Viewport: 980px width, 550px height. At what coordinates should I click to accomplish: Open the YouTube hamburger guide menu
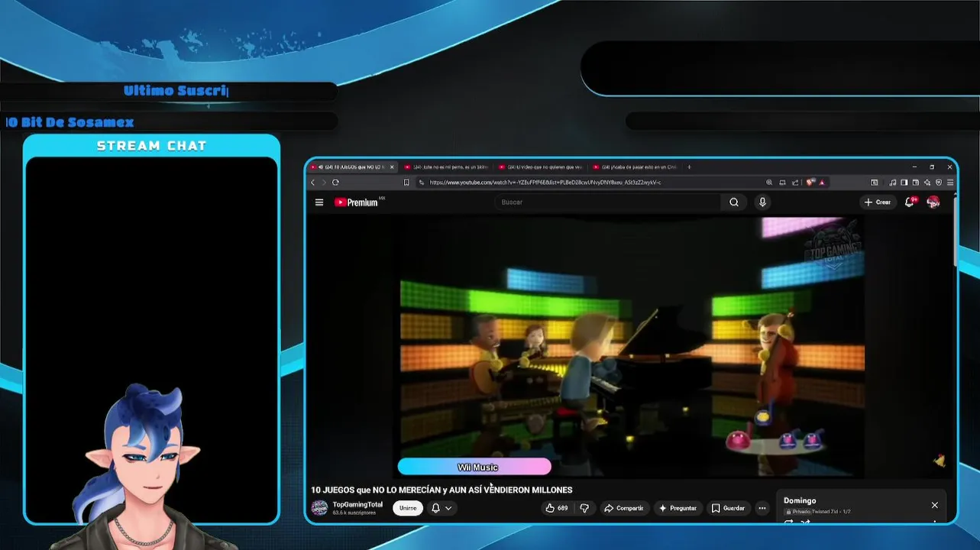pyautogui.click(x=319, y=202)
